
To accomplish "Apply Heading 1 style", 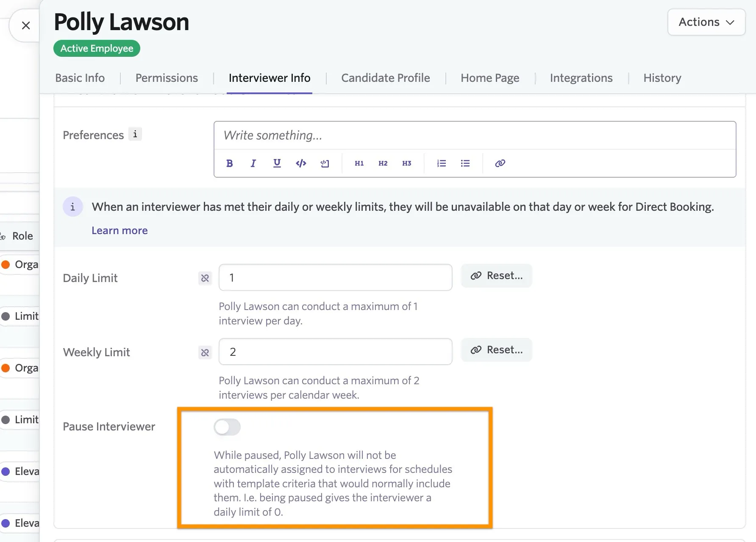I will [359, 163].
